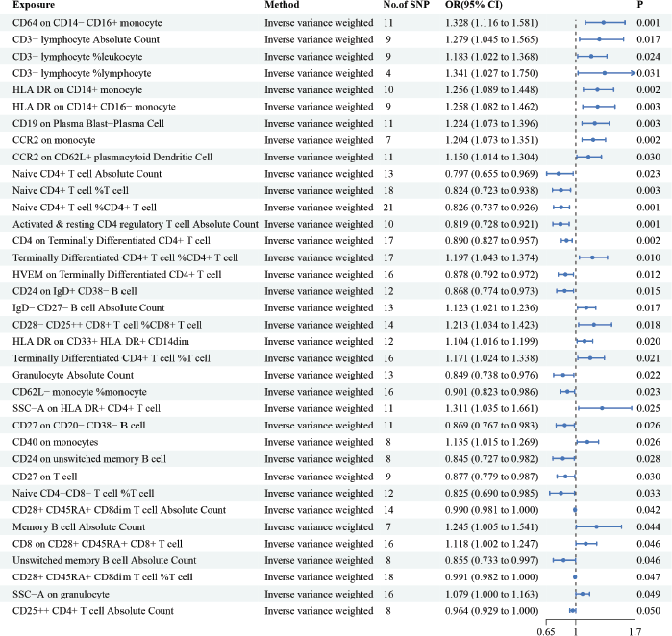Click 'Terminally Differentiated CD4+ T cell %CD4+ T cell'
The height and width of the screenshot is (636, 672).
(x=125, y=257)
